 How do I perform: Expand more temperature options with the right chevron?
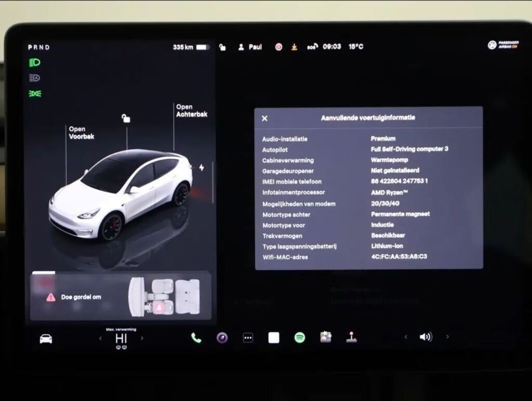pos(141,338)
